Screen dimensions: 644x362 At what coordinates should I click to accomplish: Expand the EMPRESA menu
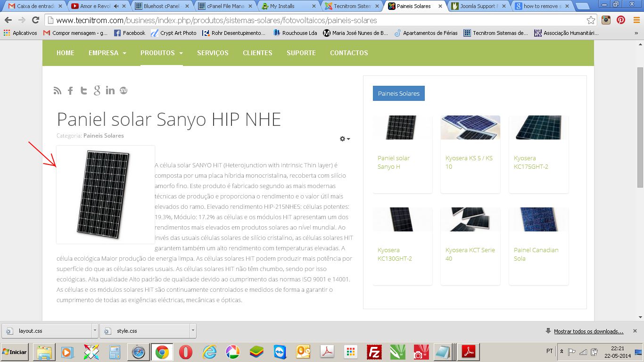tap(107, 53)
